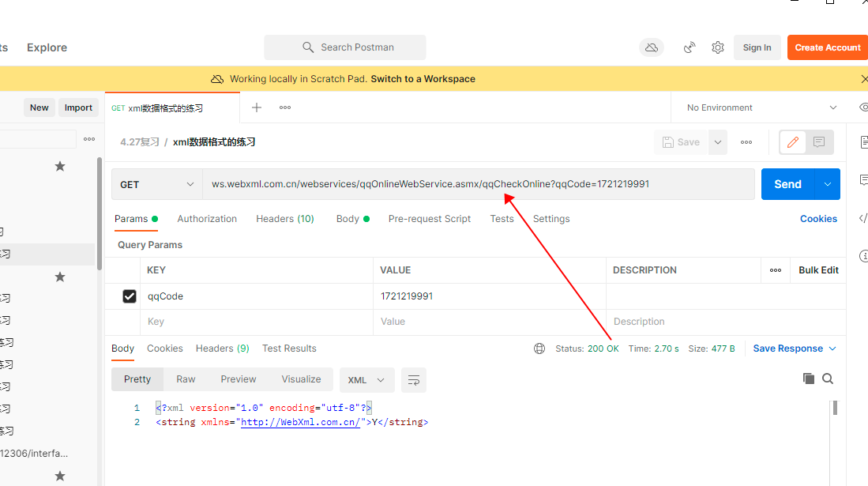Focus the Search Postman field
Screen dimensions: 868x486
pos(345,47)
